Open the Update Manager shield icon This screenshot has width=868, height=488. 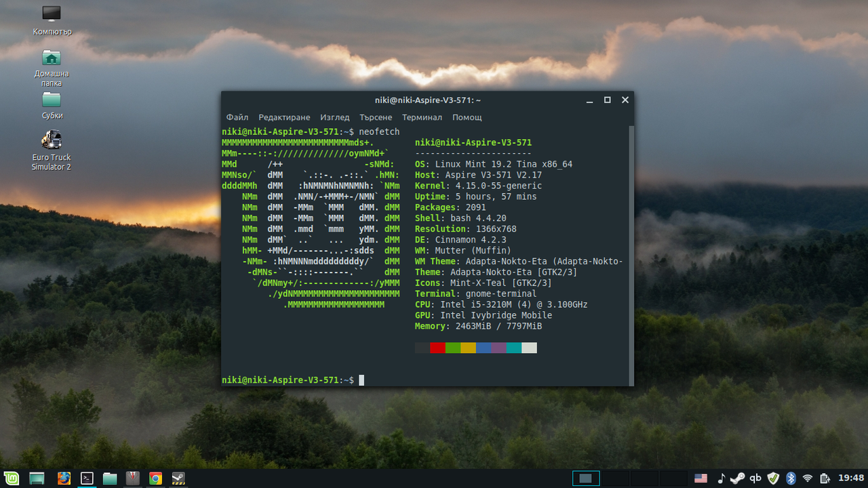pyautogui.click(x=773, y=479)
